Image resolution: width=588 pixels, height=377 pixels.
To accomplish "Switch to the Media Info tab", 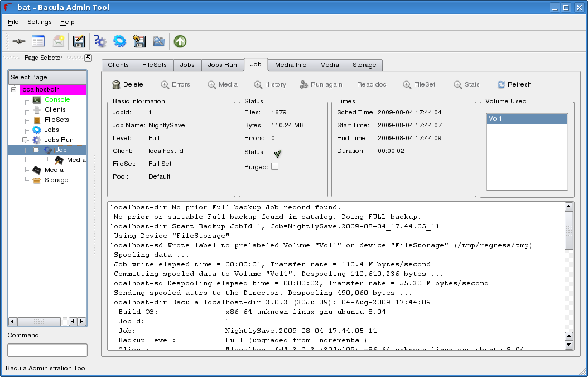I will pyautogui.click(x=290, y=65).
